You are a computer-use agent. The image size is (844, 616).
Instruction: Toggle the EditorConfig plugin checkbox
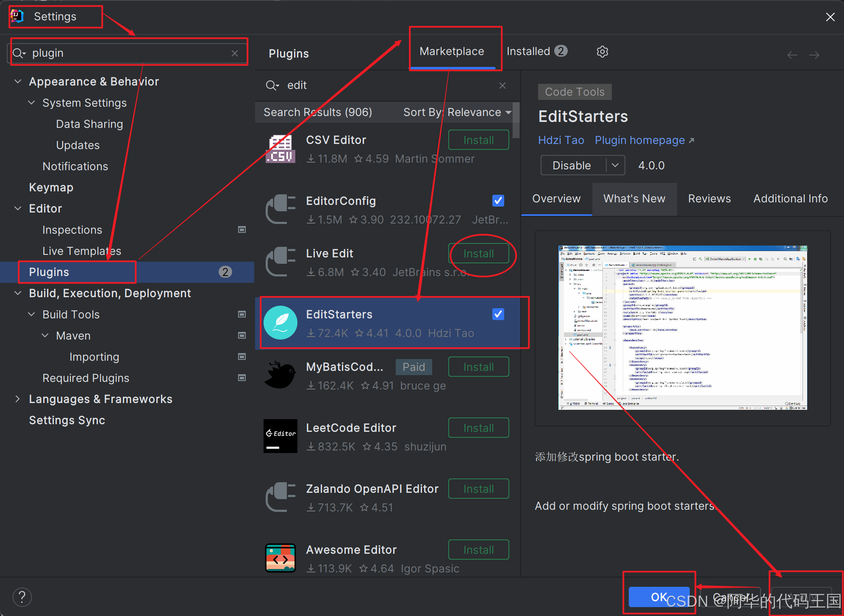[498, 201]
